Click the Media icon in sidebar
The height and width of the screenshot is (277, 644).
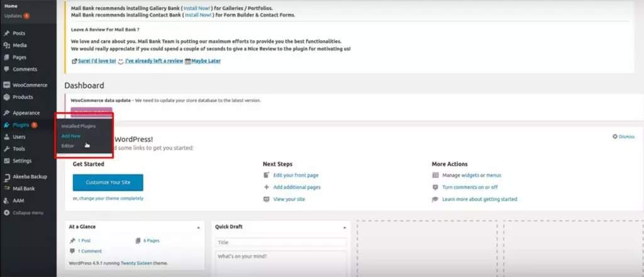tap(6, 45)
